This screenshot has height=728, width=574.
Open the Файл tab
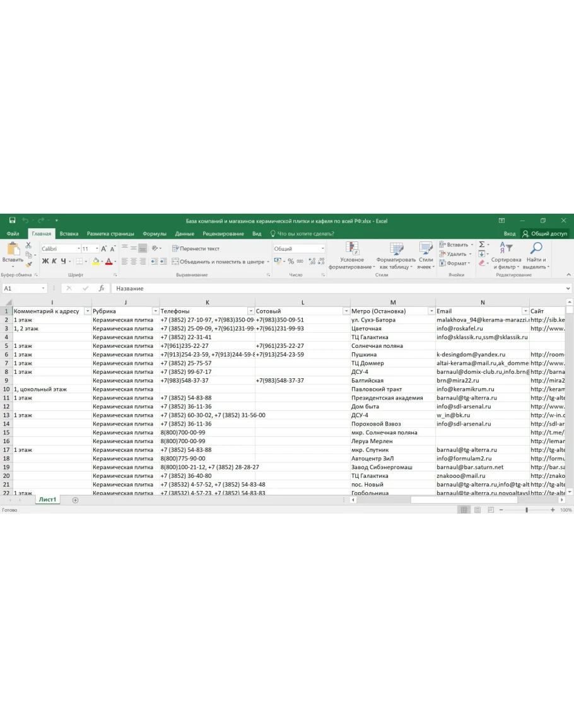coord(13,234)
